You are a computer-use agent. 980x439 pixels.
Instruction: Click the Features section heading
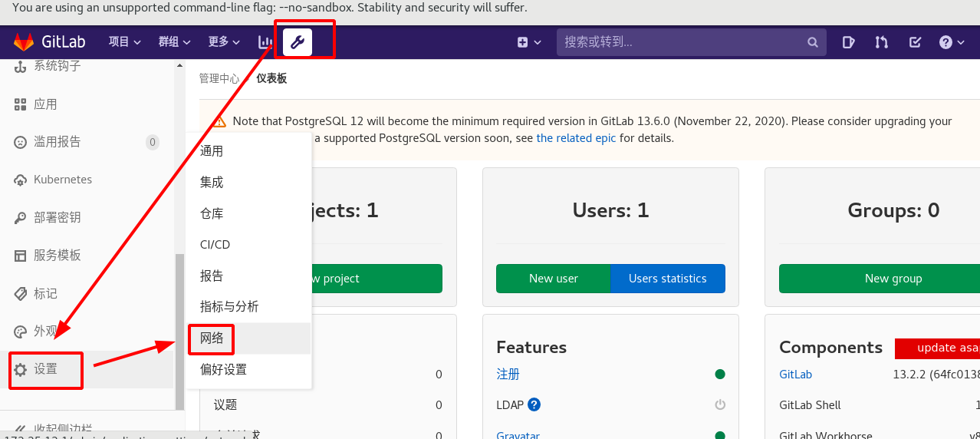tap(531, 348)
